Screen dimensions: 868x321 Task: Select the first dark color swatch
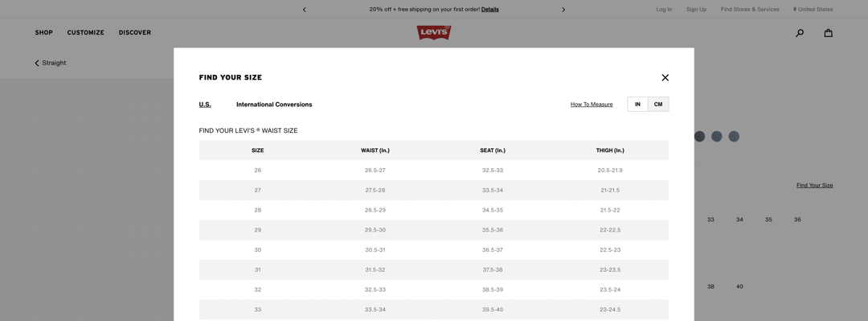(699, 137)
